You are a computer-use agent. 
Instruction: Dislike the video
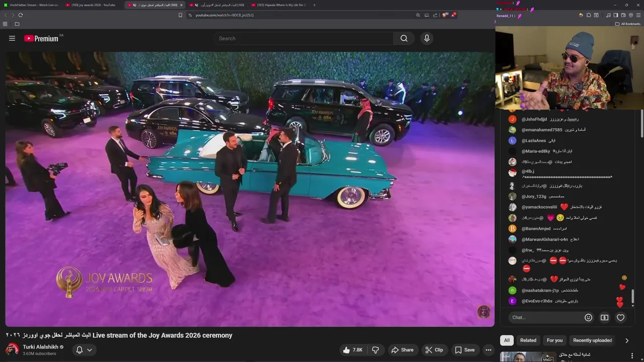click(x=375, y=350)
